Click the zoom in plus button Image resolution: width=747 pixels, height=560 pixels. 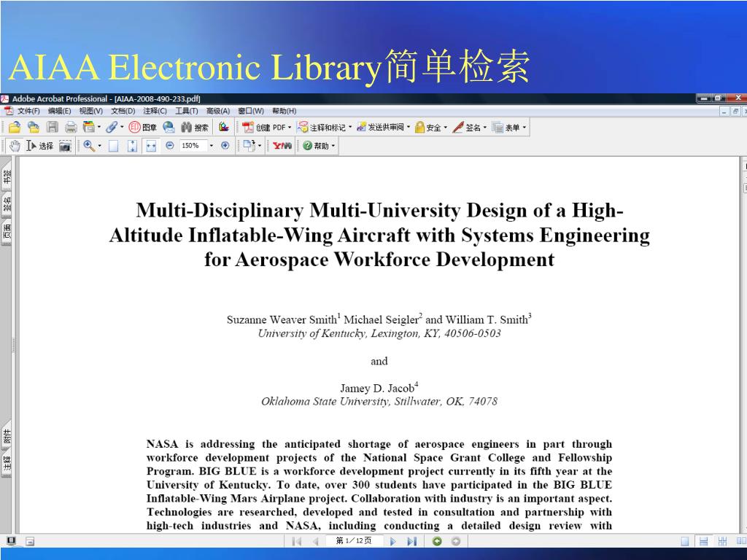[x=225, y=146]
